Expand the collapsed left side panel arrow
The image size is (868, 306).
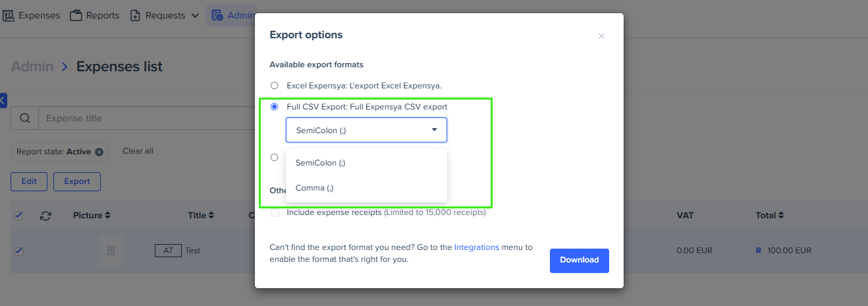3,100
